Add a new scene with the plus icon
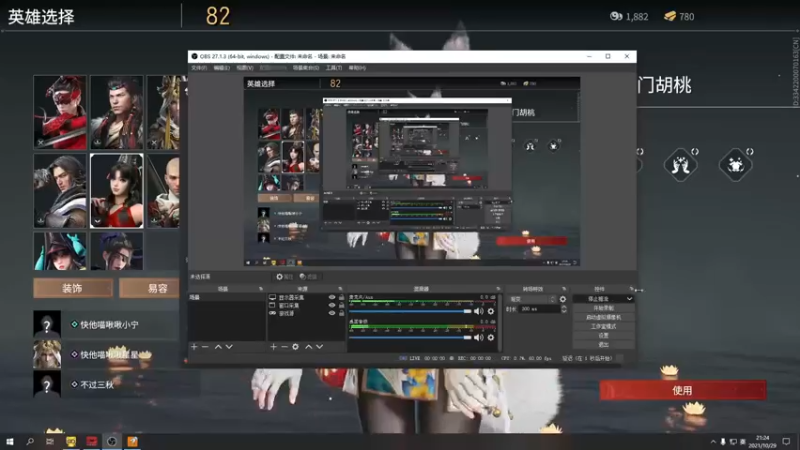Image resolution: width=800 pixels, height=450 pixels. tap(194, 347)
